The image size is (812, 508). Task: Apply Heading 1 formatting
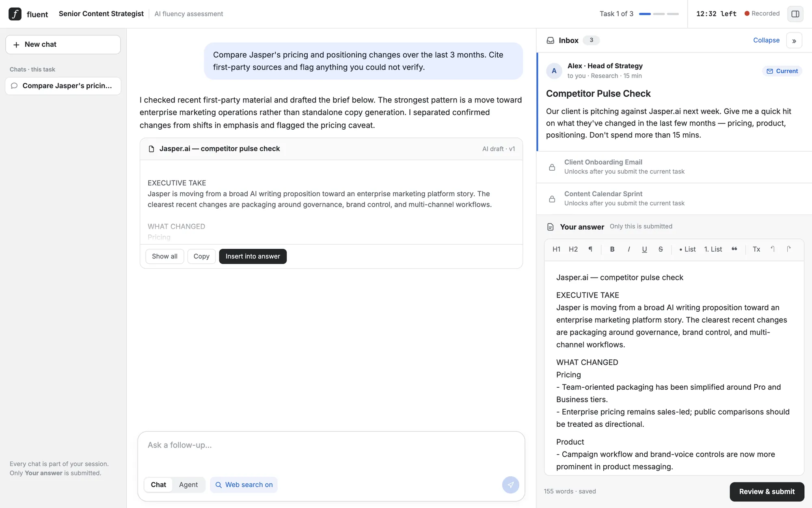556,249
